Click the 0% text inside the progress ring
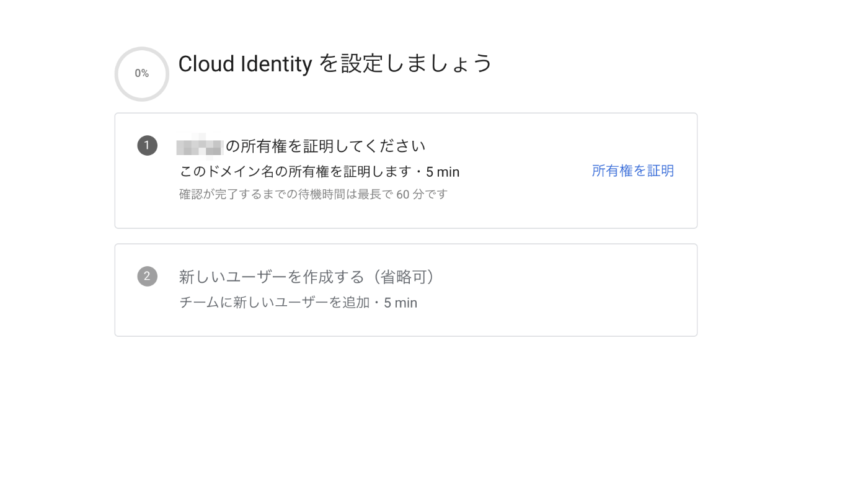Viewport: 868px width, 495px height. [x=142, y=73]
